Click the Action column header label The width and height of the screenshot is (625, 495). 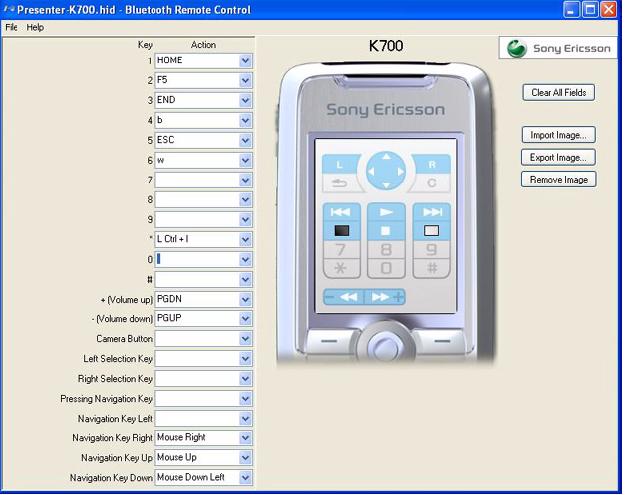pyautogui.click(x=203, y=45)
